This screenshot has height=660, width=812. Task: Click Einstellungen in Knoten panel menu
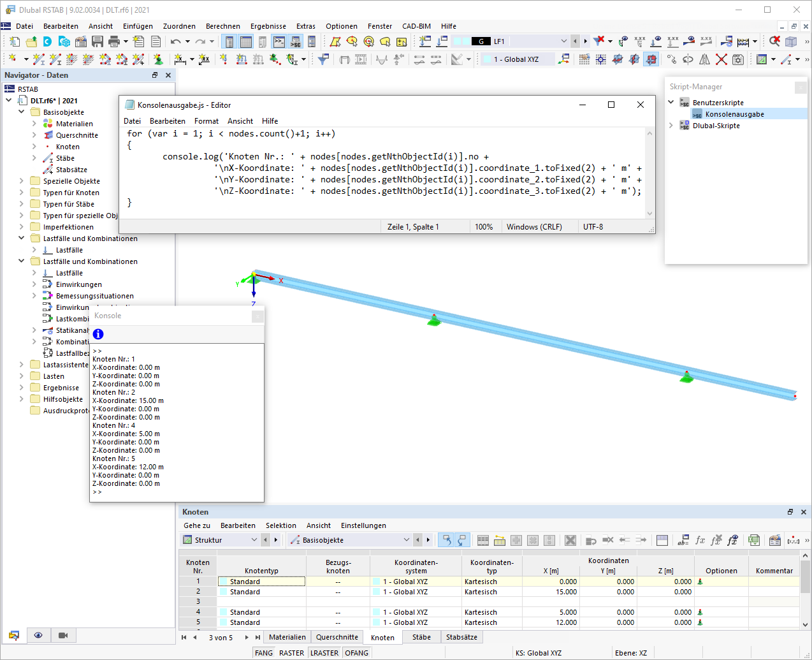[363, 525]
